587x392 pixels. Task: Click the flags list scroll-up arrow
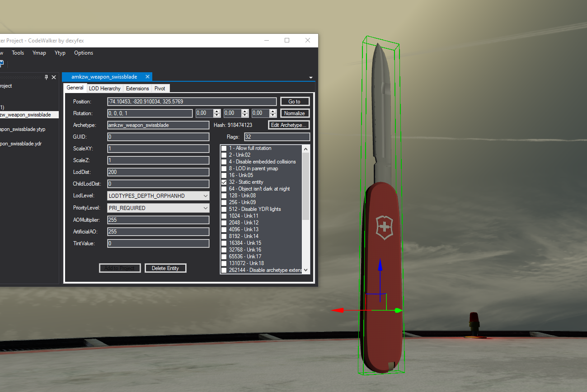pos(306,149)
